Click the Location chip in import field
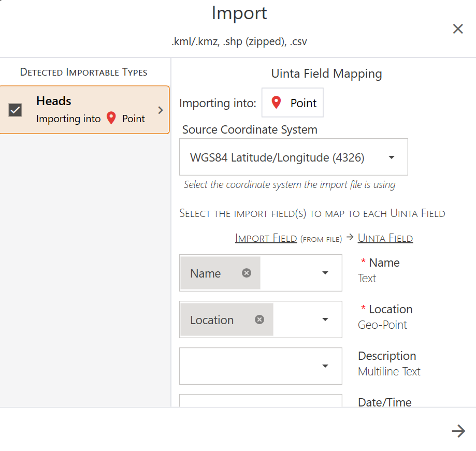The height and width of the screenshot is (451, 476). (x=212, y=320)
